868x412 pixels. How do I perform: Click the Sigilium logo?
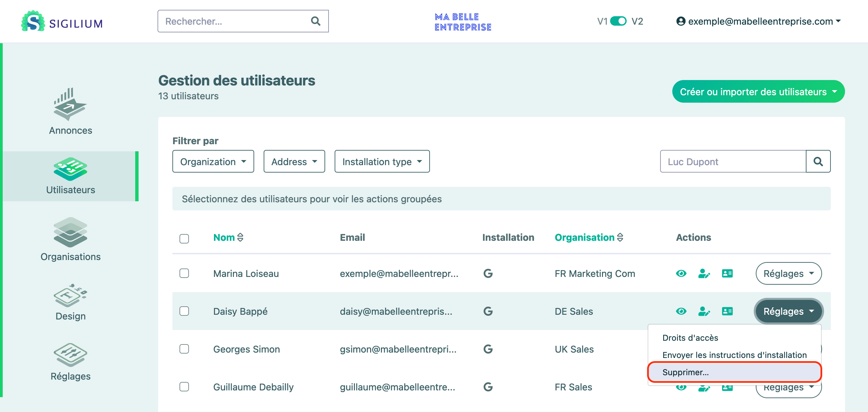click(x=62, y=21)
